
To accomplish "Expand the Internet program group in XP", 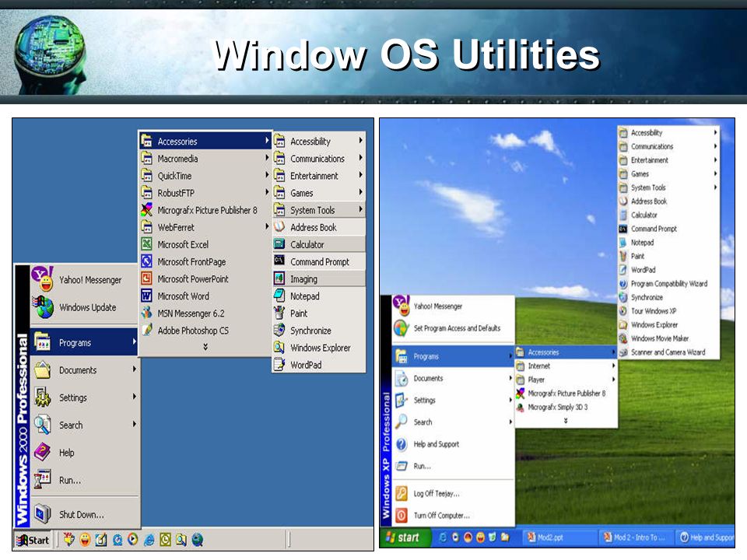I will point(566,366).
